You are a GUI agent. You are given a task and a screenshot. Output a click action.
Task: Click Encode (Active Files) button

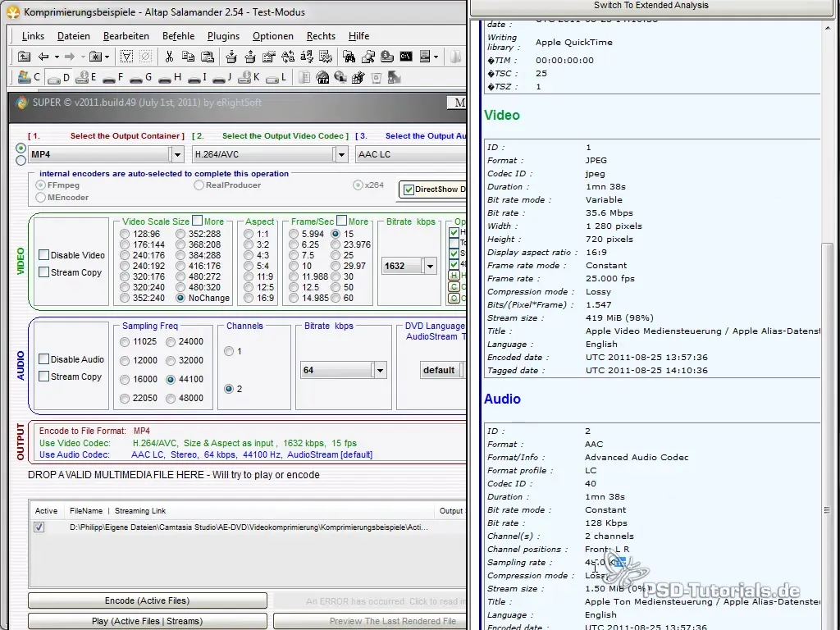point(148,600)
